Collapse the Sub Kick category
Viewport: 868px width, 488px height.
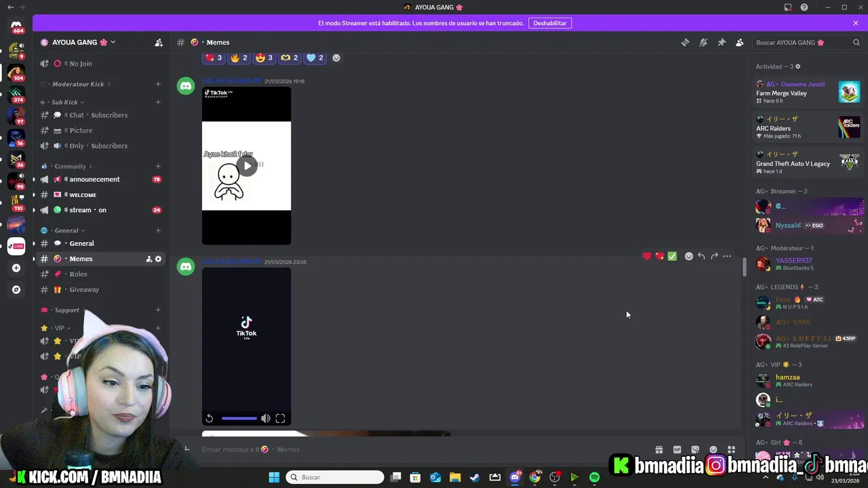coord(64,102)
